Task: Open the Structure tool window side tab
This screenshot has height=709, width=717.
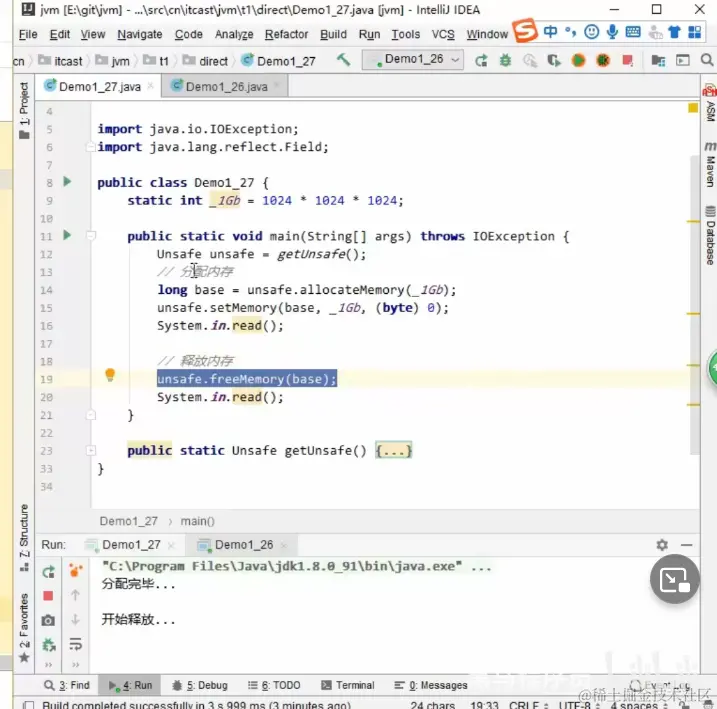Action: tap(24, 538)
